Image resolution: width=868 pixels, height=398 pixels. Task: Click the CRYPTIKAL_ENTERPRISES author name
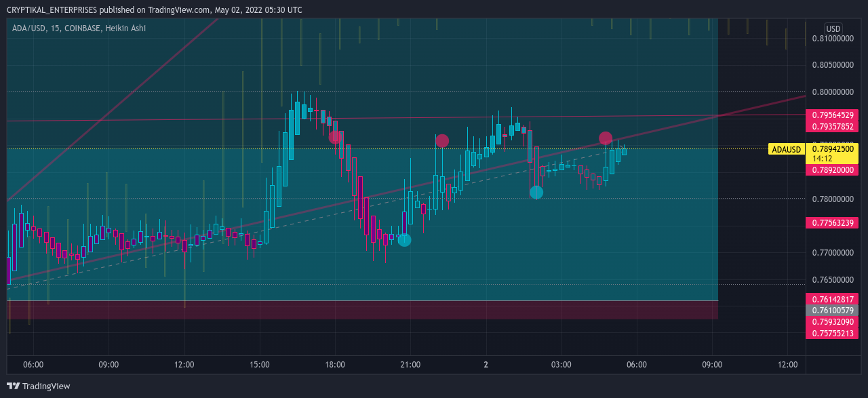coord(52,10)
